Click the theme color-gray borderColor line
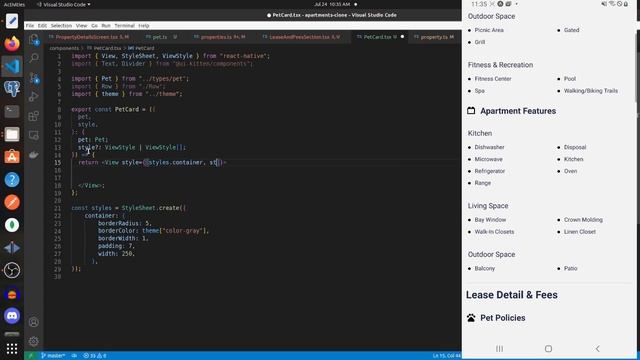Image resolution: width=640 pixels, height=360 pixels. 153,231
